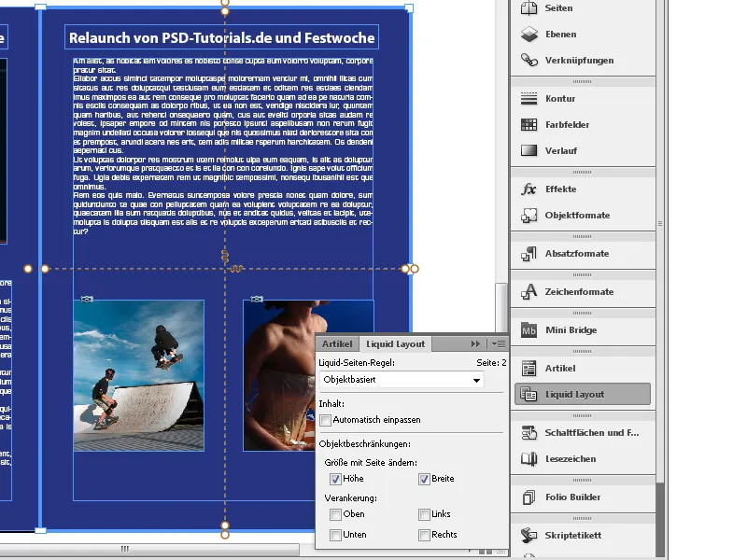Select the skateboarder image frame

point(138,375)
